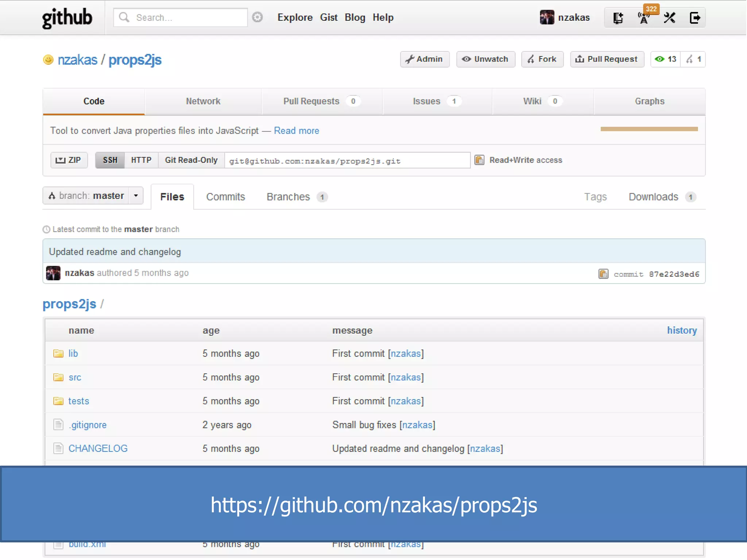
Task: Click the sign out icon
Action: [695, 17]
